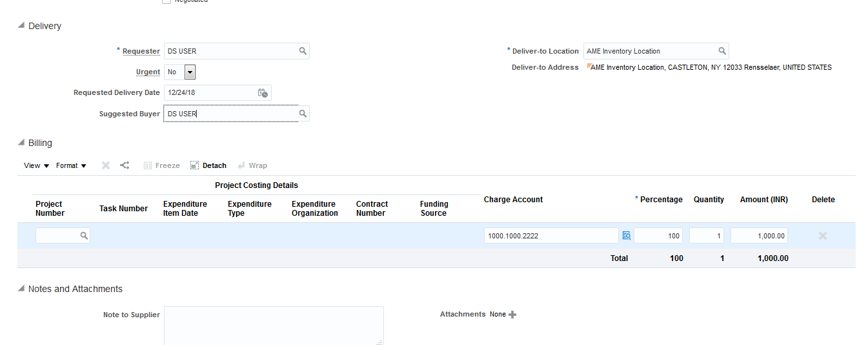Click the Suggested Buyer search icon

pos(303,114)
